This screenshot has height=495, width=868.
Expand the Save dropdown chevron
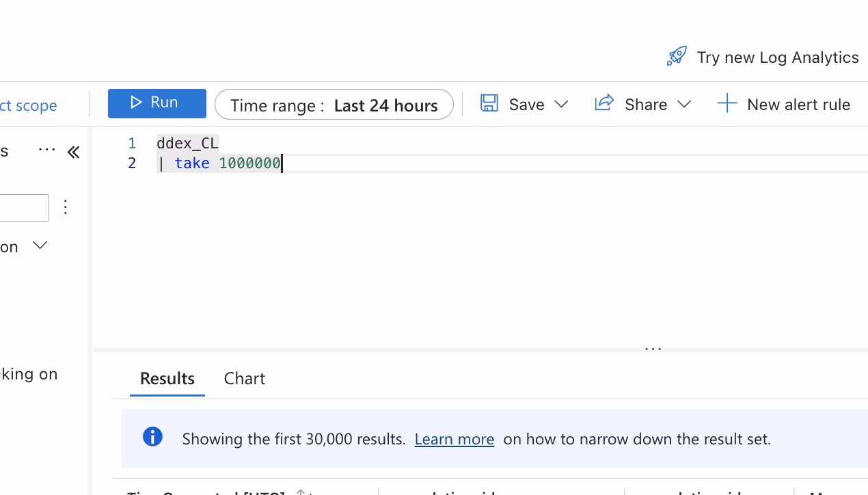pos(561,104)
